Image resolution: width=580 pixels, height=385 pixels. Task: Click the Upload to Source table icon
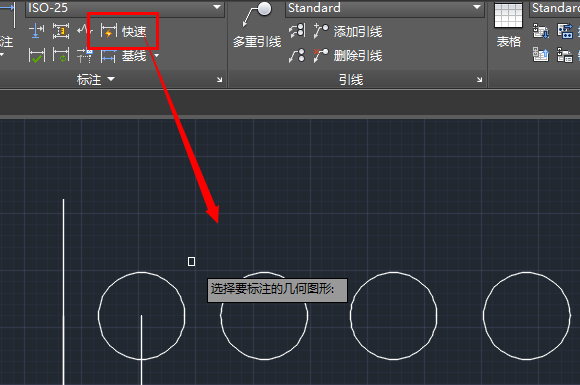click(x=540, y=55)
